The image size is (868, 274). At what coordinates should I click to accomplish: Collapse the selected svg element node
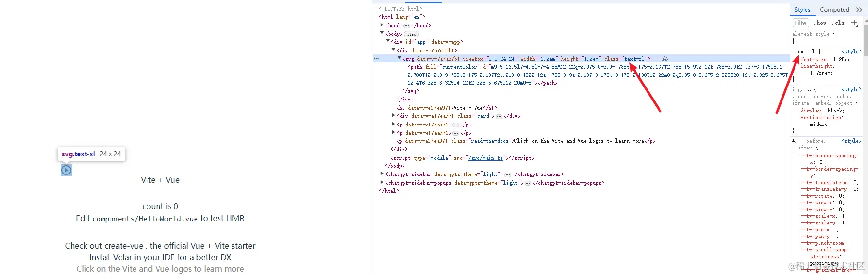point(399,58)
